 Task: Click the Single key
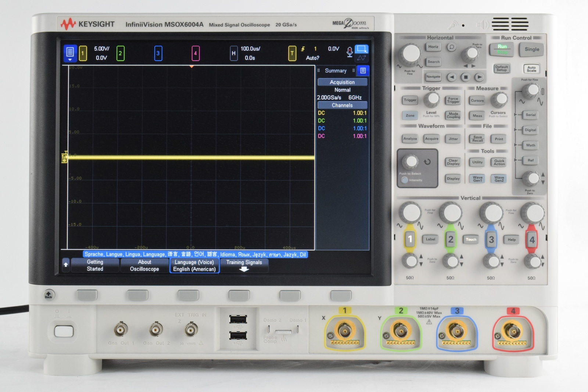[x=532, y=49]
